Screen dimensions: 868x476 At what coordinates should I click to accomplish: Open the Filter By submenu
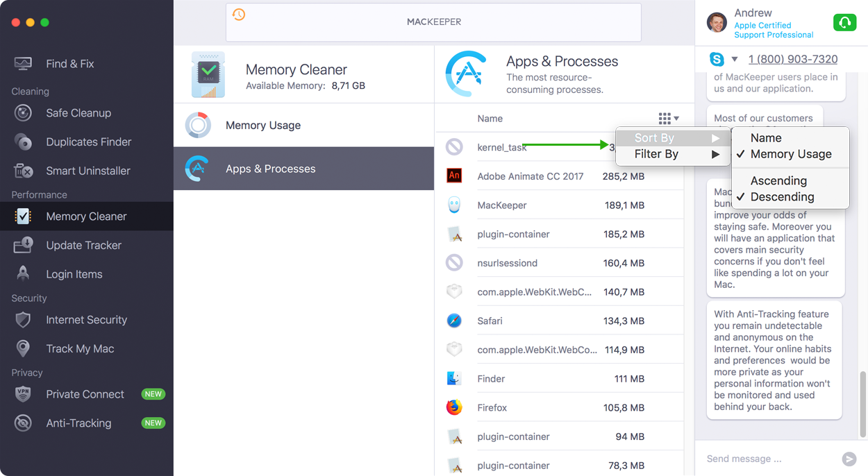(x=673, y=154)
